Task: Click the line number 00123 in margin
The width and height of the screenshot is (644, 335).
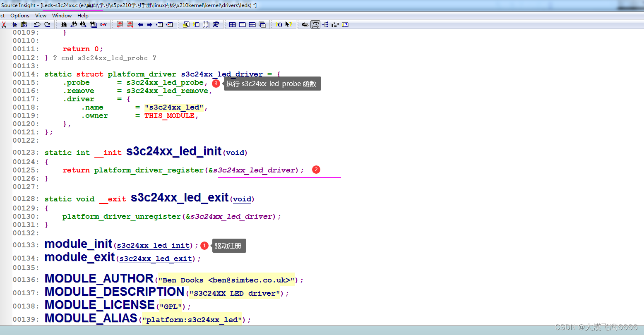Action: point(26,152)
